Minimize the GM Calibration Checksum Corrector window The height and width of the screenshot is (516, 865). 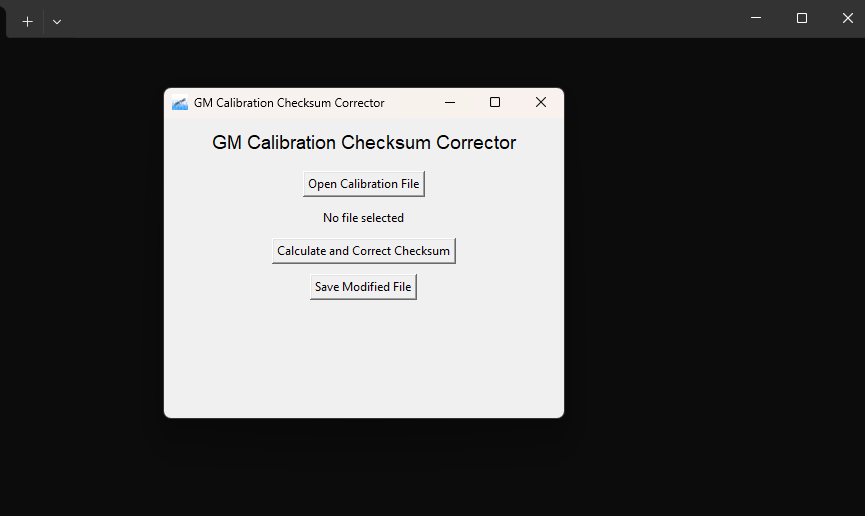pos(450,103)
